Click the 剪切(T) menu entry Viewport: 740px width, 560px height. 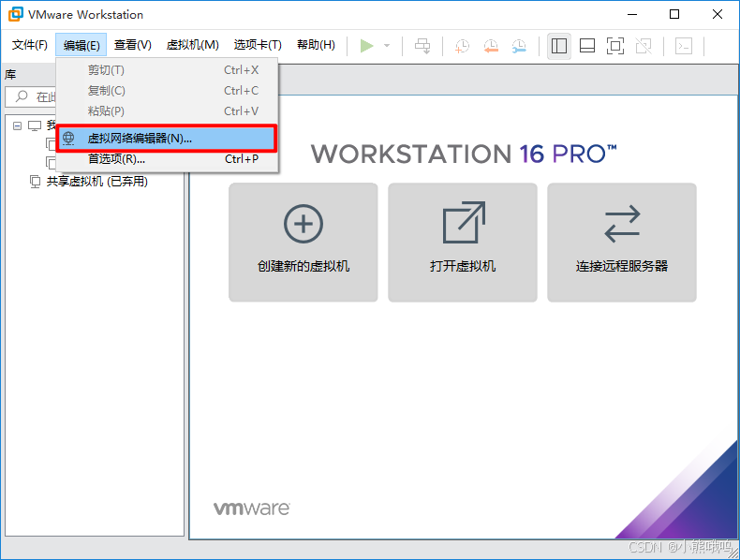[167, 70]
